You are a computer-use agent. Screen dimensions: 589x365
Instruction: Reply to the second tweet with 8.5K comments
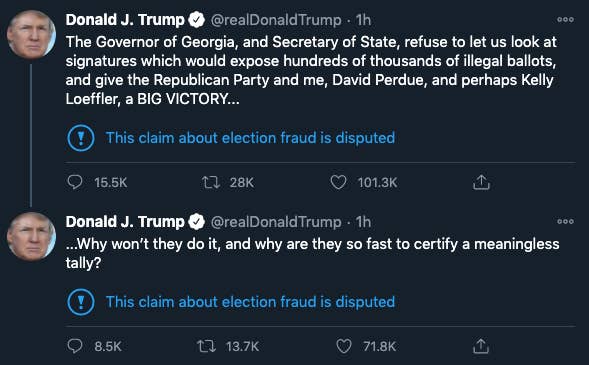(x=75, y=346)
